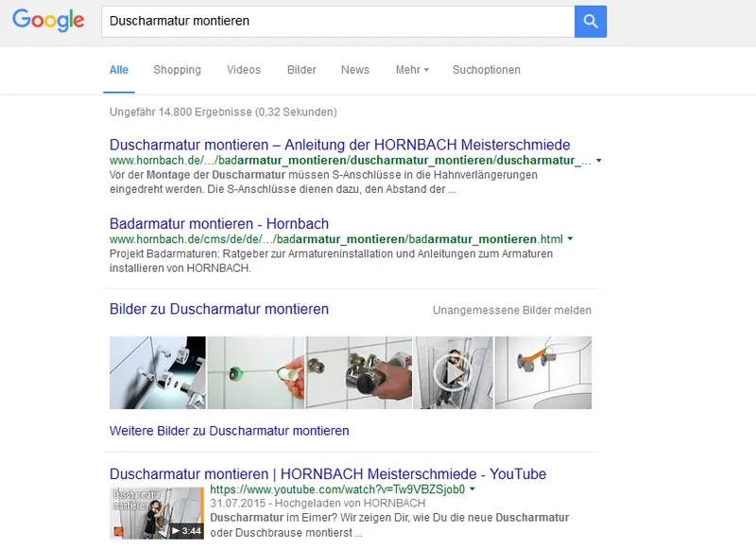
Task: Select the Alle tab
Action: pos(119,70)
